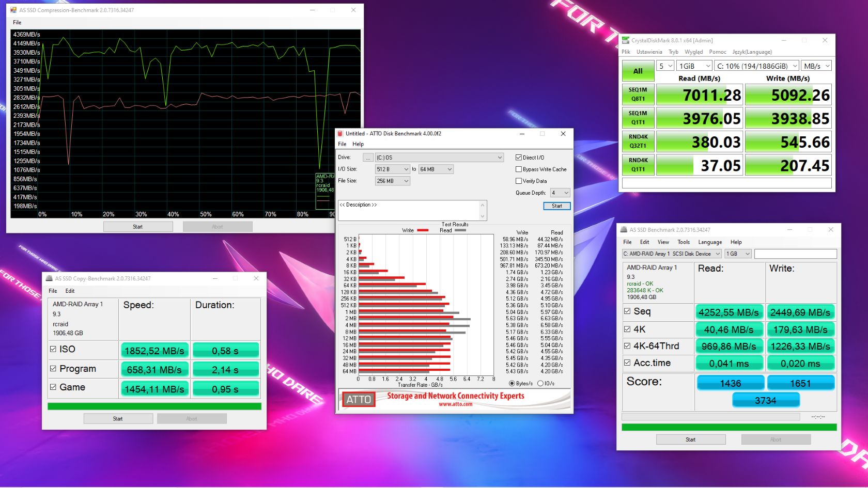Click the CrystalDiskMark title bar icon

click(x=626, y=40)
